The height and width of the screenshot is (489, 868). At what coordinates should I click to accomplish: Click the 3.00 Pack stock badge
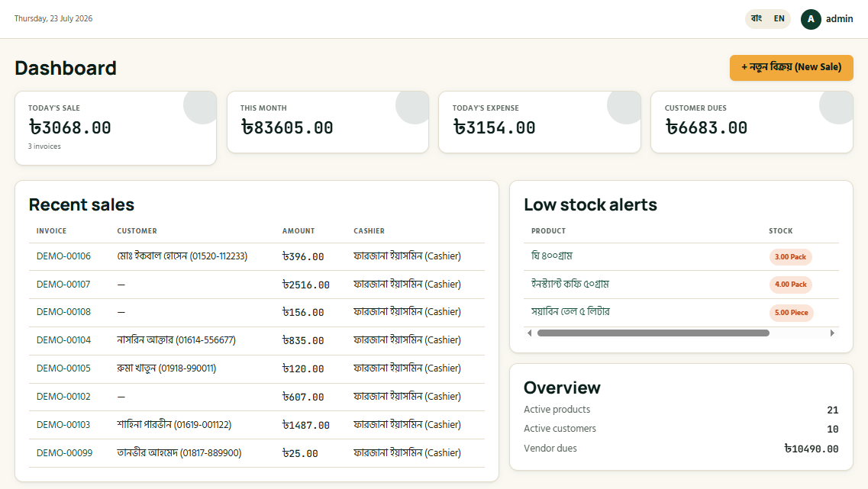pos(790,257)
